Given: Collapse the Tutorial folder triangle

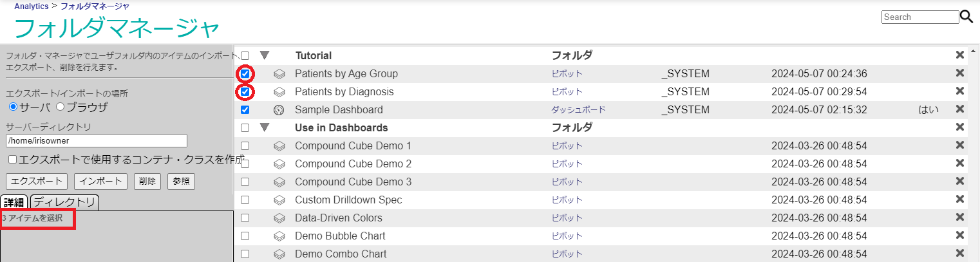Looking at the screenshot, I should pos(264,55).
